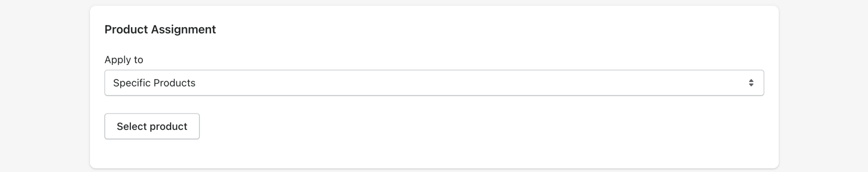Click the up-down arrows icon in dropdown
The width and height of the screenshot is (868, 172).
click(x=751, y=83)
